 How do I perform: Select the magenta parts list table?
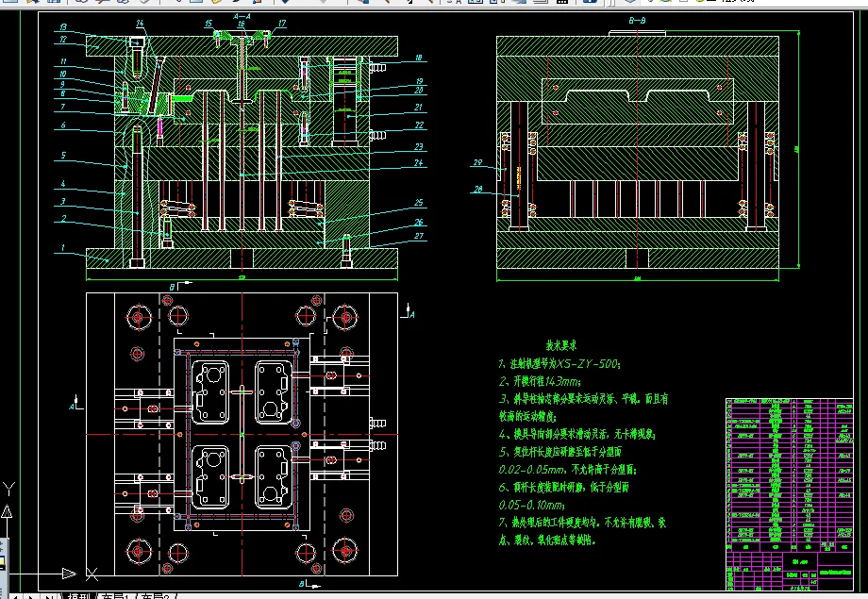pyautogui.click(x=790, y=493)
